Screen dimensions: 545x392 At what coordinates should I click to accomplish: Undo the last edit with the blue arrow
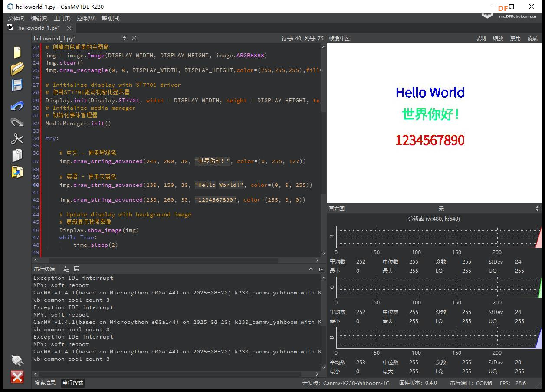[x=17, y=106]
